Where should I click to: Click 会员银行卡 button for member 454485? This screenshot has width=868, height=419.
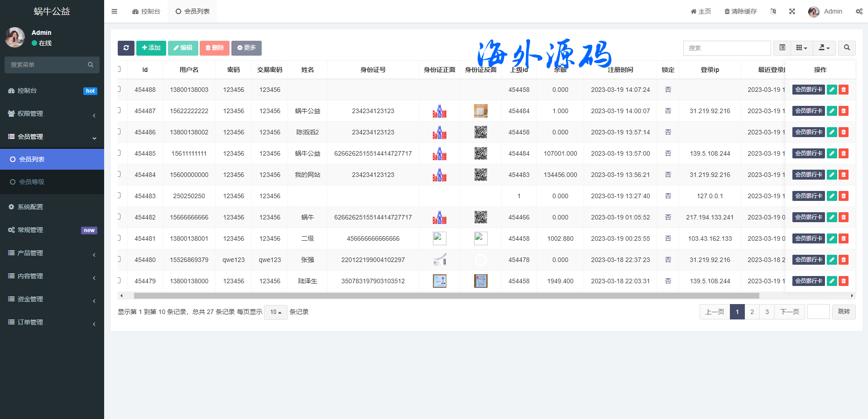coord(808,153)
